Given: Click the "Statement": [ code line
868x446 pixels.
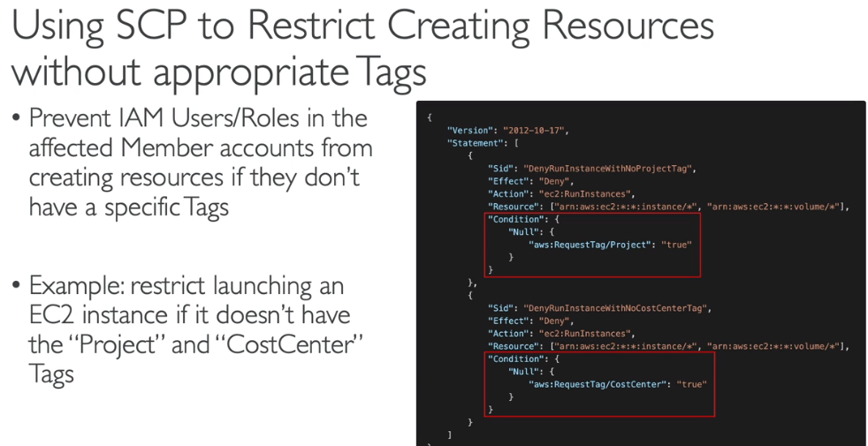Looking at the screenshot, I should tap(488, 143).
